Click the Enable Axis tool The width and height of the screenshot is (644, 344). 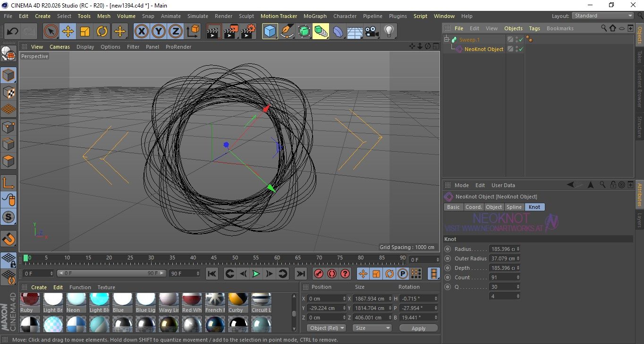coord(9,183)
